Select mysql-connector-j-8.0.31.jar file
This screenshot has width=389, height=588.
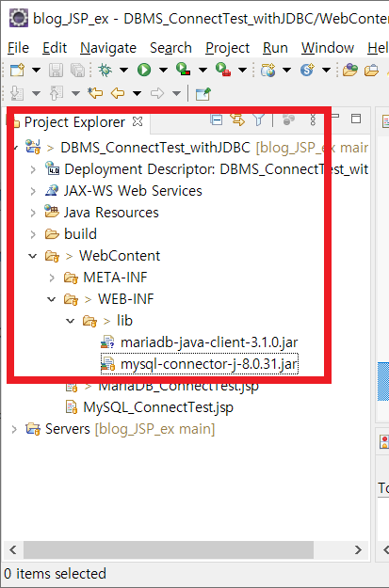[x=209, y=364]
